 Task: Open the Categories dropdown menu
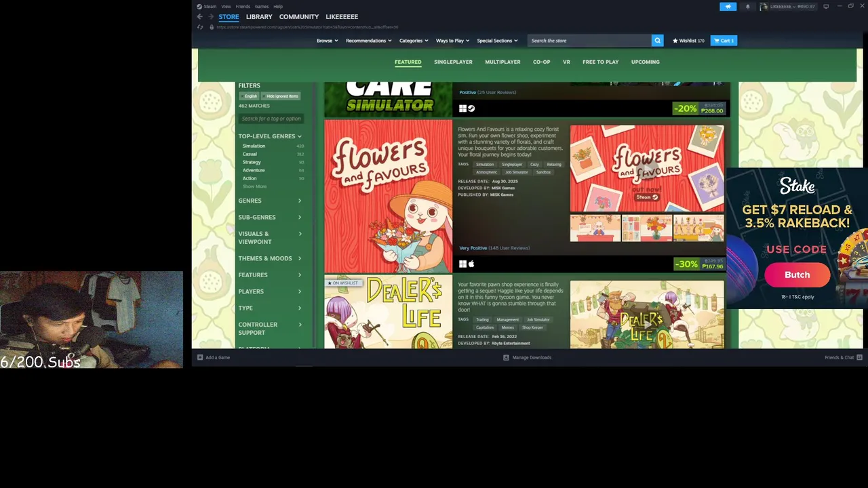click(414, 41)
